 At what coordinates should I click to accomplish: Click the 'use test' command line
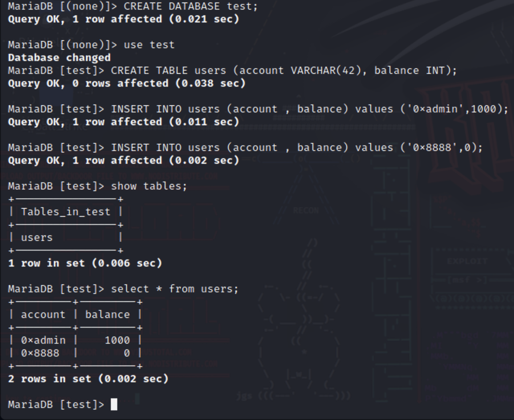click(x=149, y=45)
